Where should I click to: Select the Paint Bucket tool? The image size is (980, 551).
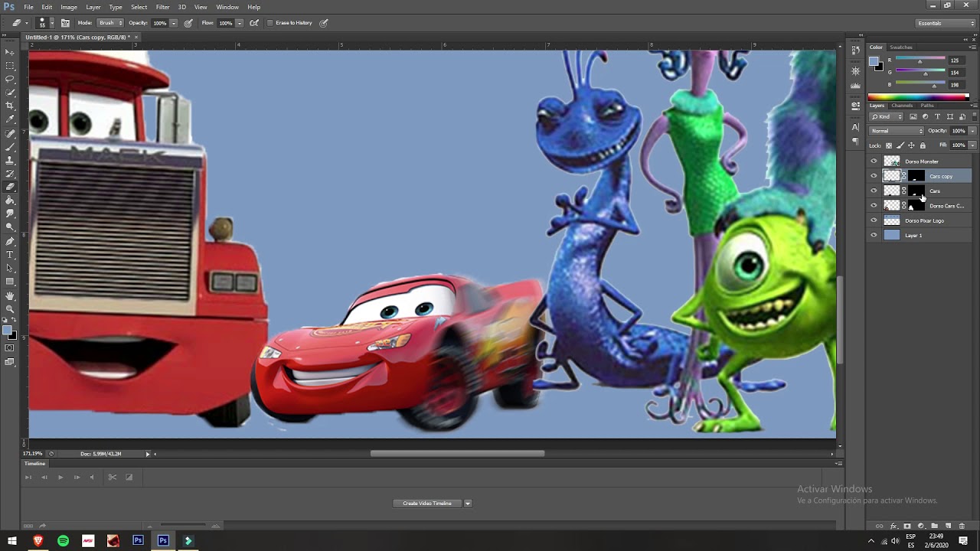point(10,201)
